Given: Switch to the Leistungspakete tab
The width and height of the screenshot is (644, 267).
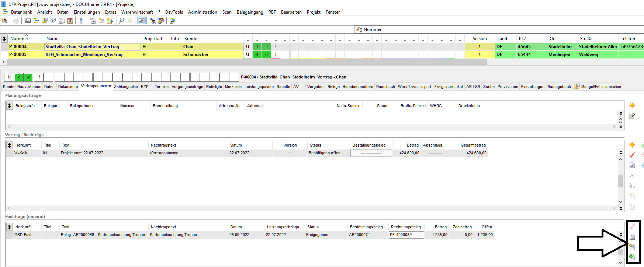Looking at the screenshot, I should point(259,87).
